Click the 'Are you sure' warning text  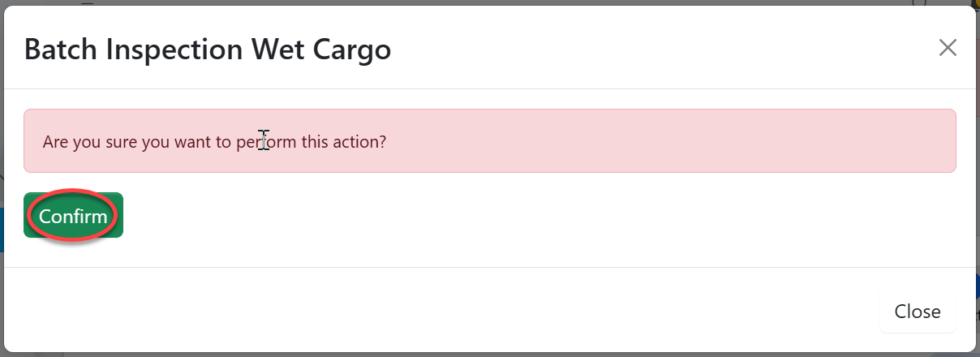tap(214, 142)
